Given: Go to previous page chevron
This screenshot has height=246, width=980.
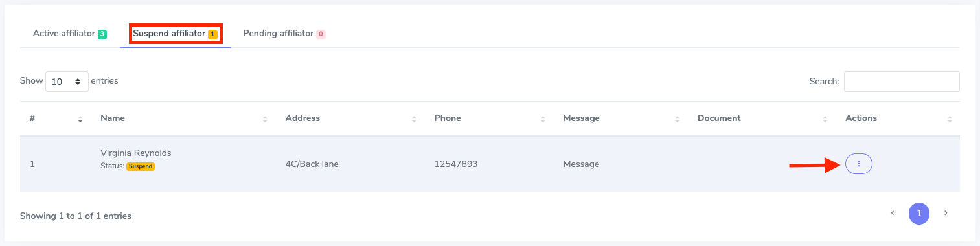Looking at the screenshot, I should tap(893, 213).
